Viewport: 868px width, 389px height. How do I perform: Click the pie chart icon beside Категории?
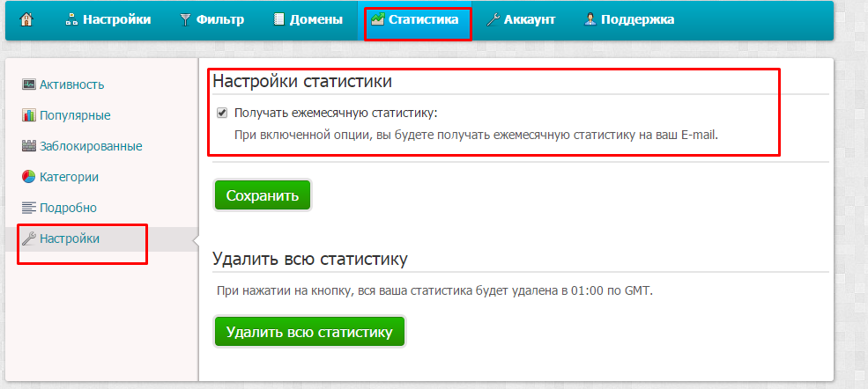29,177
